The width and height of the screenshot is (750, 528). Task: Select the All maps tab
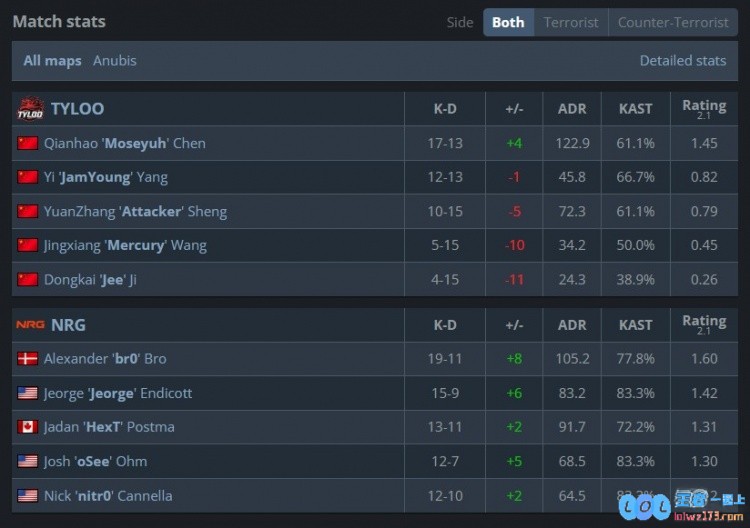(x=52, y=61)
